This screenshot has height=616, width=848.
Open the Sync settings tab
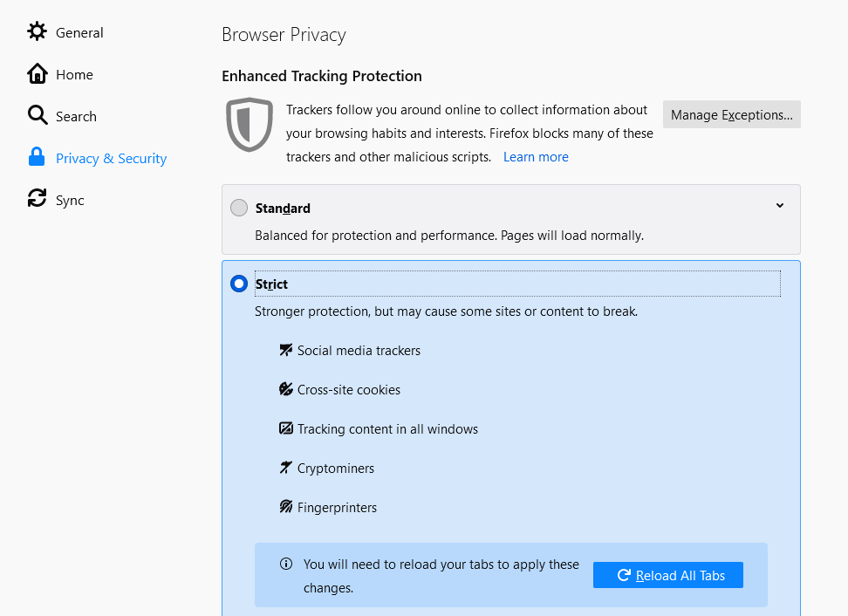point(70,200)
